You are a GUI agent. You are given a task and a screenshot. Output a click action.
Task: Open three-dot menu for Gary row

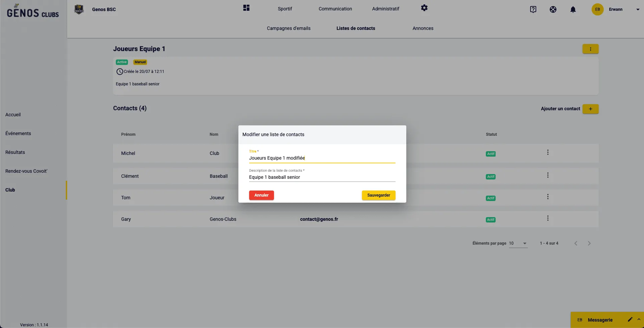(548, 218)
